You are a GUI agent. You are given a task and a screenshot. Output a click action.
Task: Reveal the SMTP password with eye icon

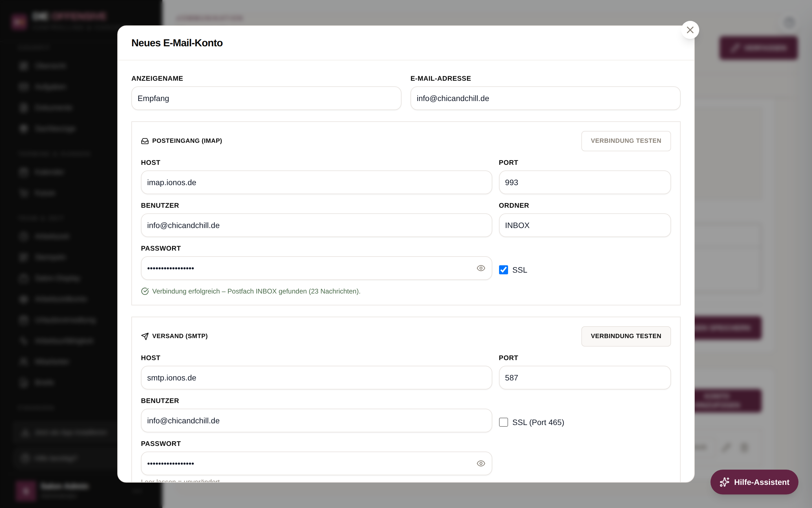pyautogui.click(x=481, y=463)
